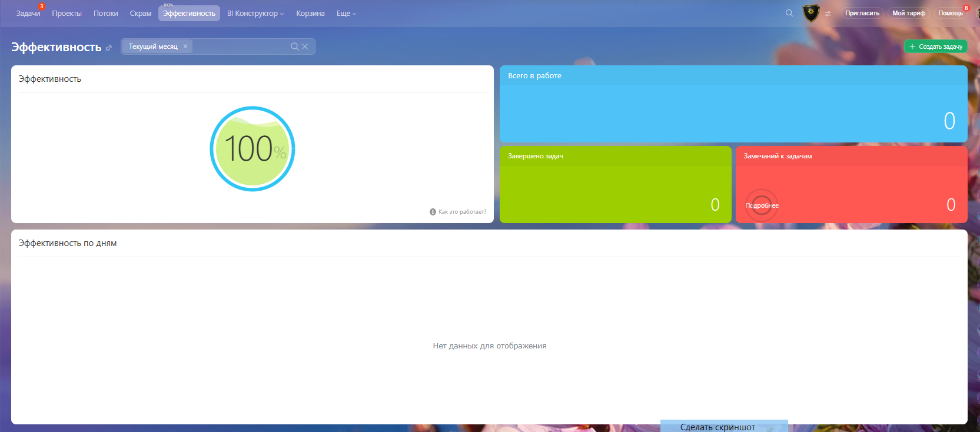The width and height of the screenshot is (980, 432).
Task: Open the sliders settings icon in the header
Action: [828, 14]
